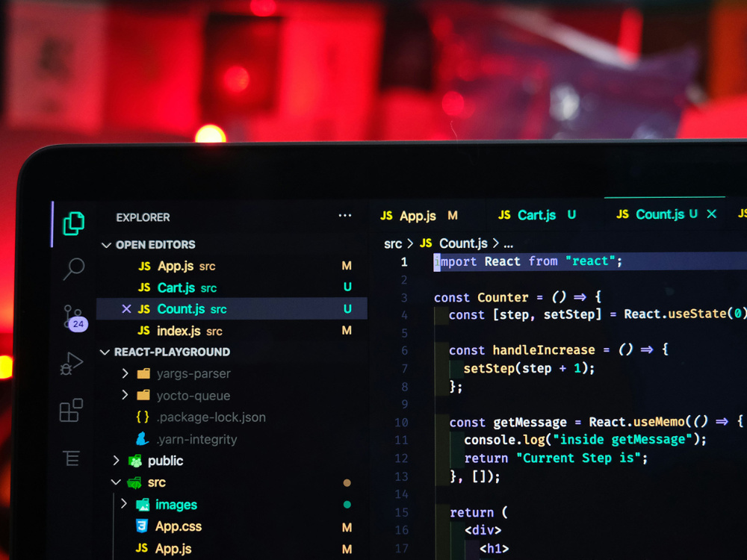Open the .yarn-integrity file
Viewport: 747px width, 560px height.
(x=196, y=440)
